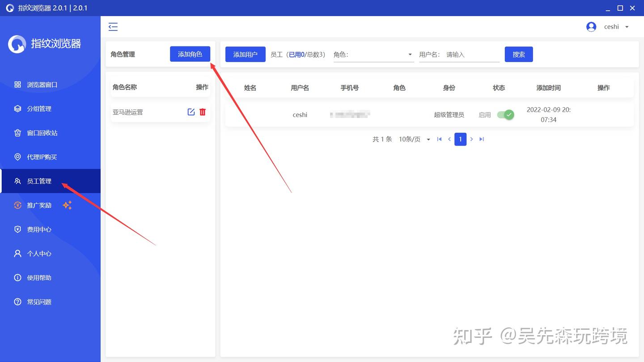Disable the ceshi account status toggle
The width and height of the screenshot is (644, 362).
[505, 114]
